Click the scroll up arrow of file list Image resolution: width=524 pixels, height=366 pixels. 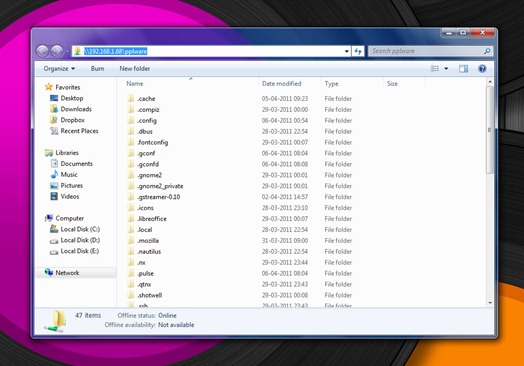coord(490,82)
